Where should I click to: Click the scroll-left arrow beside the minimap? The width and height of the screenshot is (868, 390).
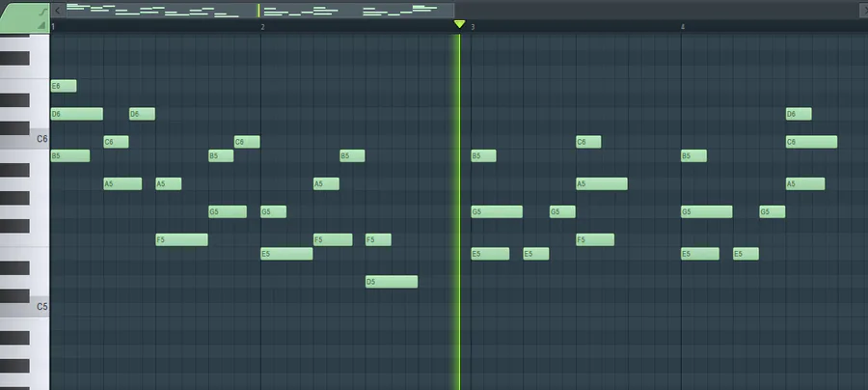(x=58, y=10)
